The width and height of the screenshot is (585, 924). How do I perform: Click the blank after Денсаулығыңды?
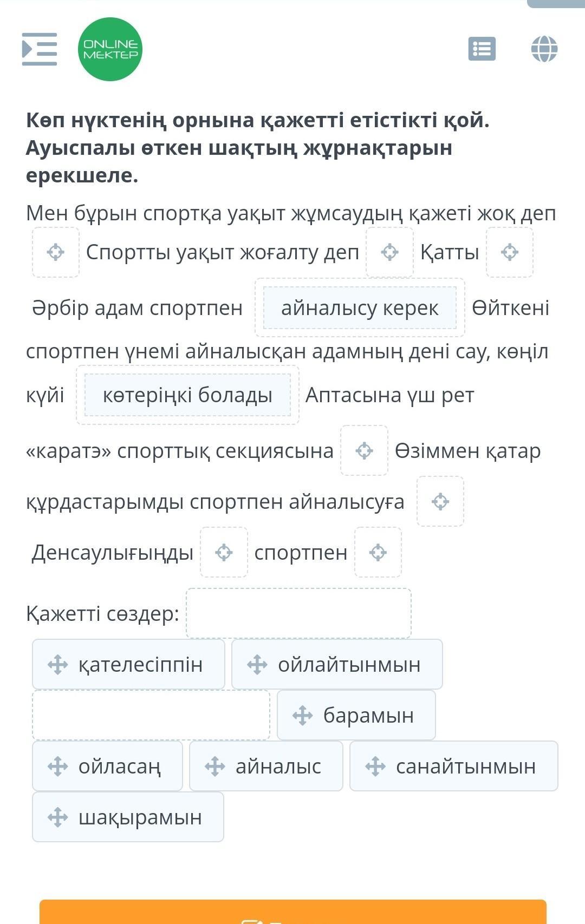point(224,553)
